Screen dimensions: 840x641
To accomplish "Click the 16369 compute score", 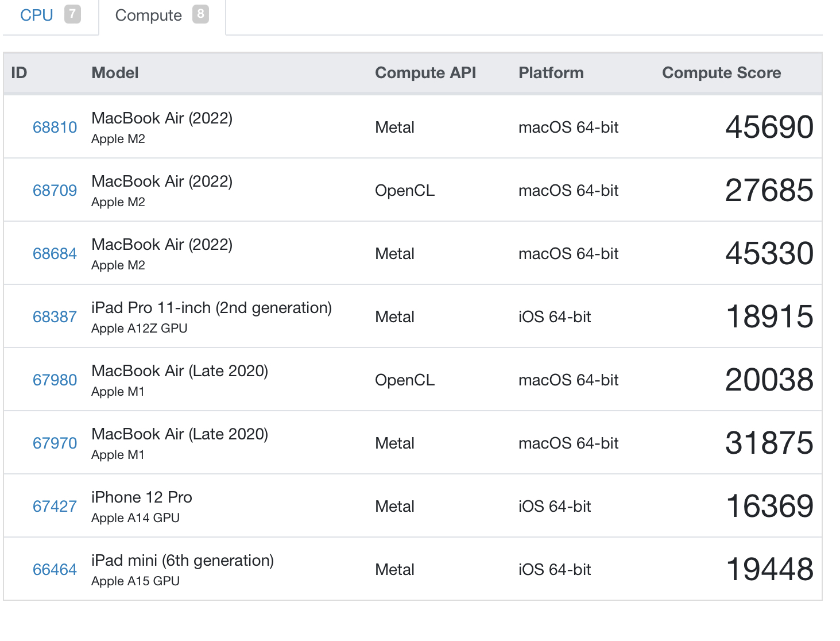I will tap(769, 506).
